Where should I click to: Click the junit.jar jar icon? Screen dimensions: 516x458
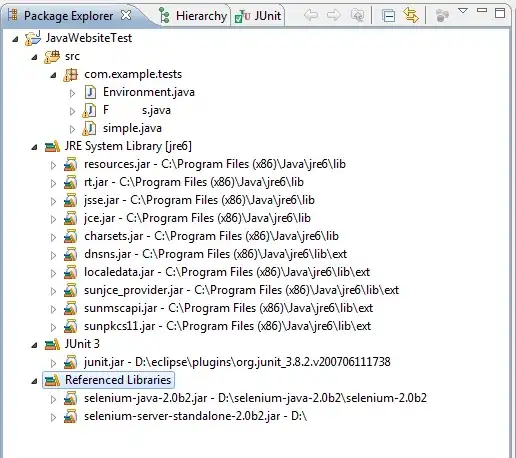(x=70, y=362)
